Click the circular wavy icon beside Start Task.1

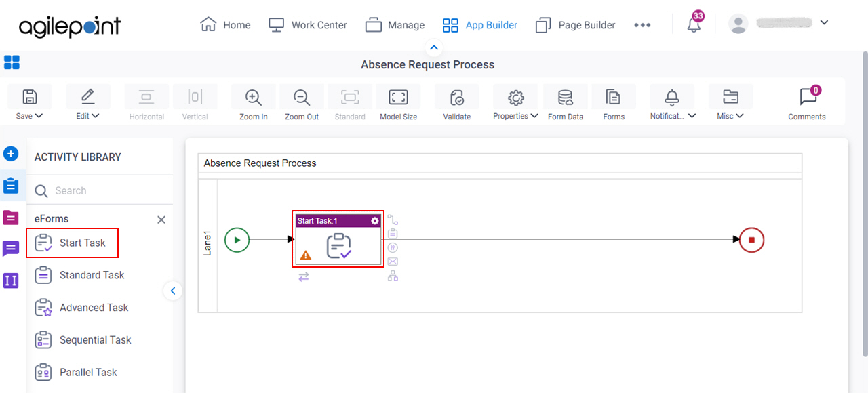tap(393, 247)
